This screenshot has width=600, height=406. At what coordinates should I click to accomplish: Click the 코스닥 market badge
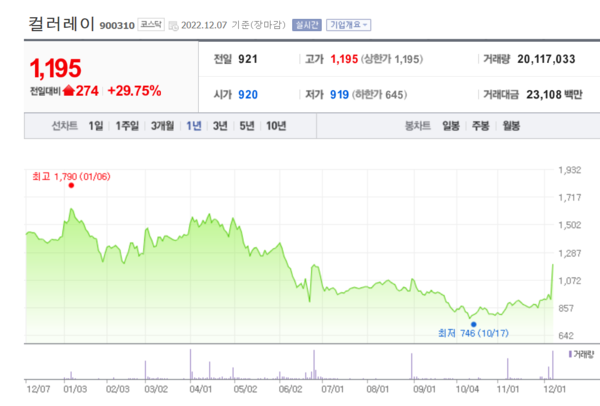pyautogui.click(x=151, y=24)
